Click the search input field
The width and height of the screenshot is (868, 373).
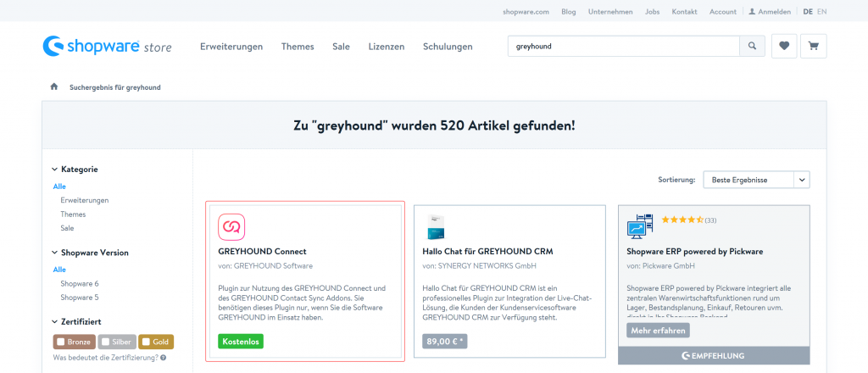pyautogui.click(x=624, y=47)
